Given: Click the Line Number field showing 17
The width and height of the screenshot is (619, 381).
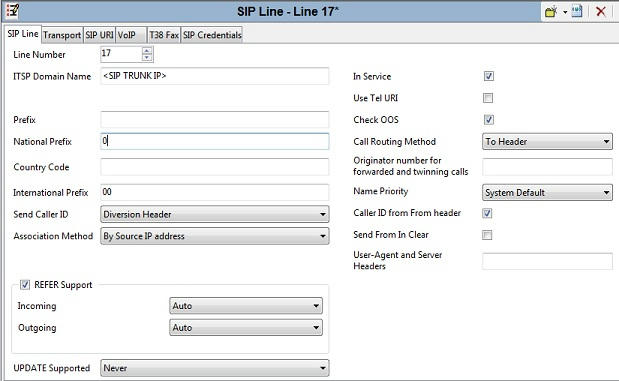Looking at the screenshot, I should 121,54.
